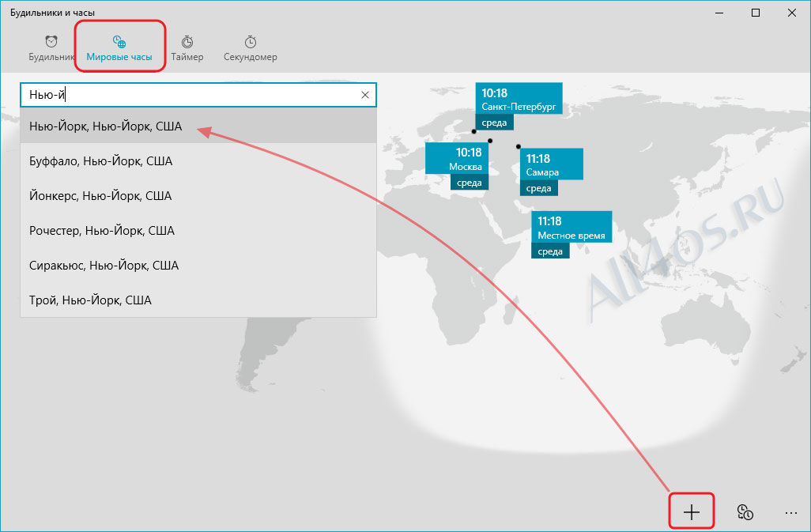
Task: Click the plus add city icon
Action: (692, 511)
